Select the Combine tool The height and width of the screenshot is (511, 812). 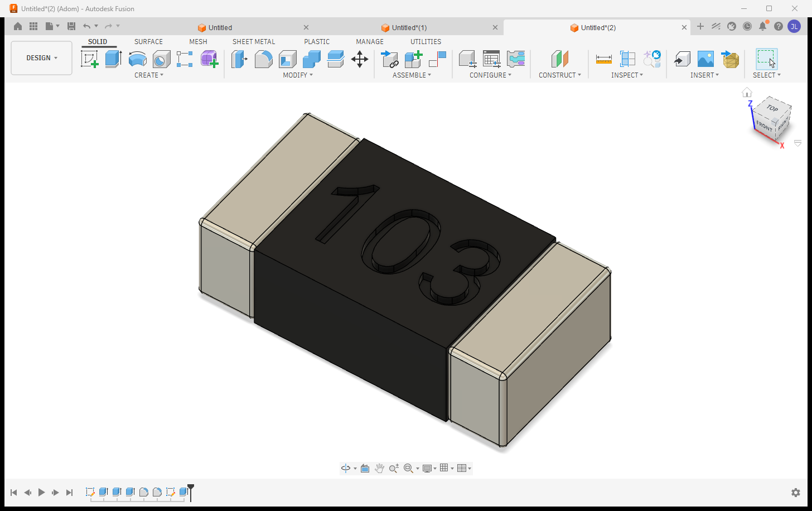[311, 59]
